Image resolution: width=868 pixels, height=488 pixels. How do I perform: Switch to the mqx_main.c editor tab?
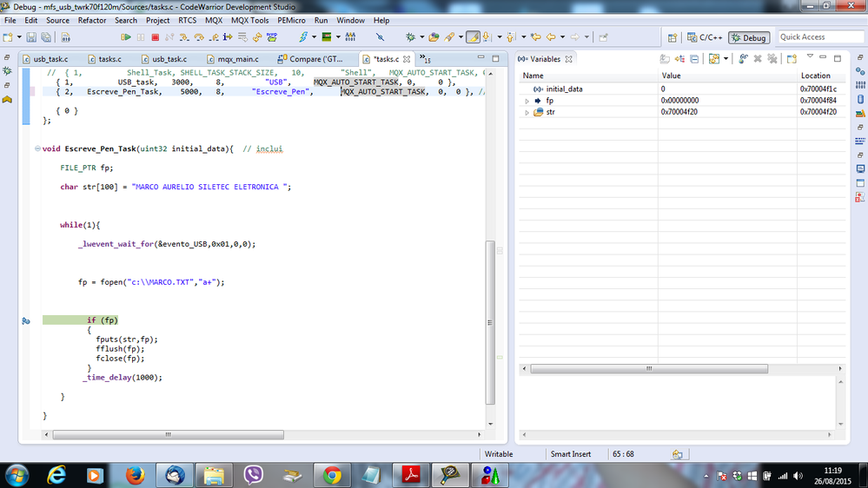(233, 59)
